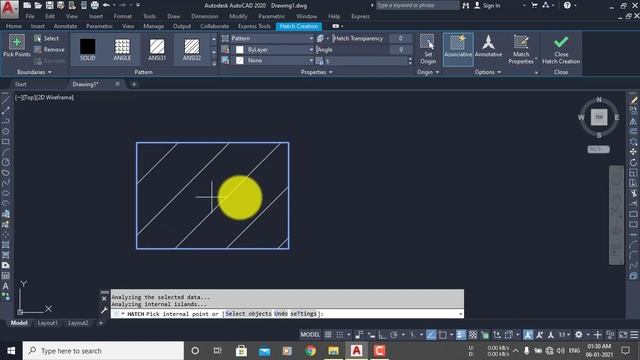Expand the Origin panel
This screenshot has width=640, height=360.
(428, 72)
